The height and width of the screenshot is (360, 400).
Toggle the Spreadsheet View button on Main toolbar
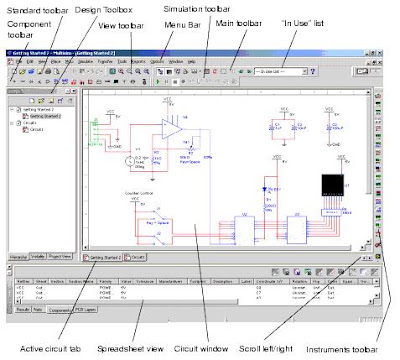click(169, 71)
